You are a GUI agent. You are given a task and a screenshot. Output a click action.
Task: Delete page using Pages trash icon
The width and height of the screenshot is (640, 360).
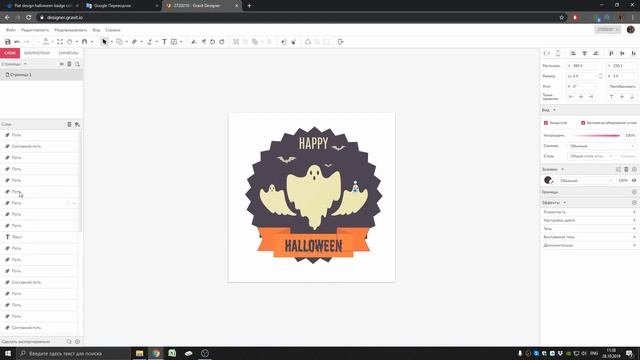click(x=69, y=64)
